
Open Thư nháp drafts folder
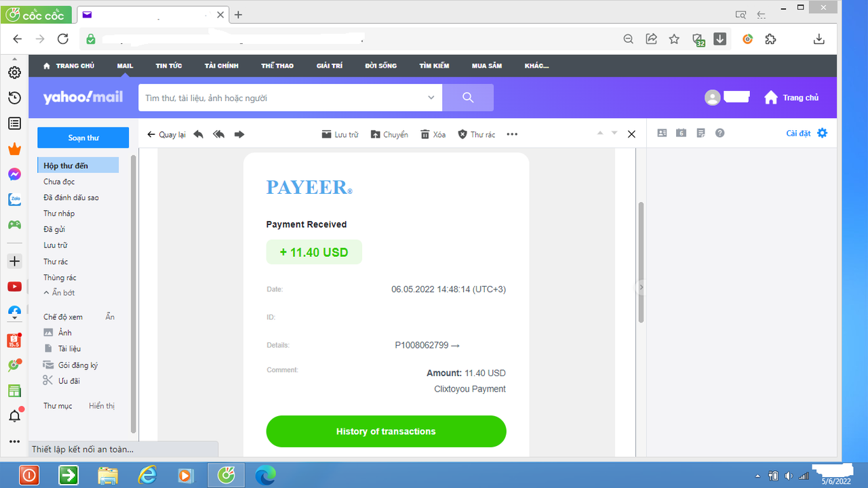pyautogui.click(x=59, y=213)
